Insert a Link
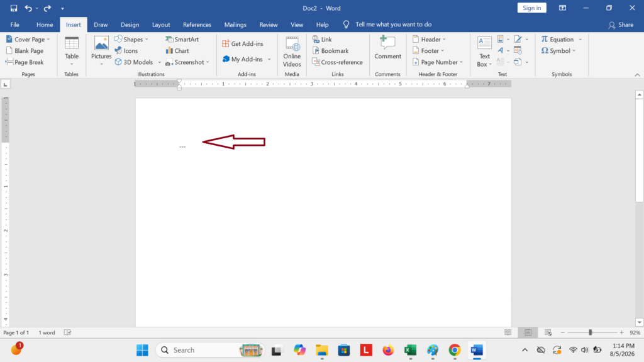The height and width of the screenshot is (362, 644). [x=322, y=40]
